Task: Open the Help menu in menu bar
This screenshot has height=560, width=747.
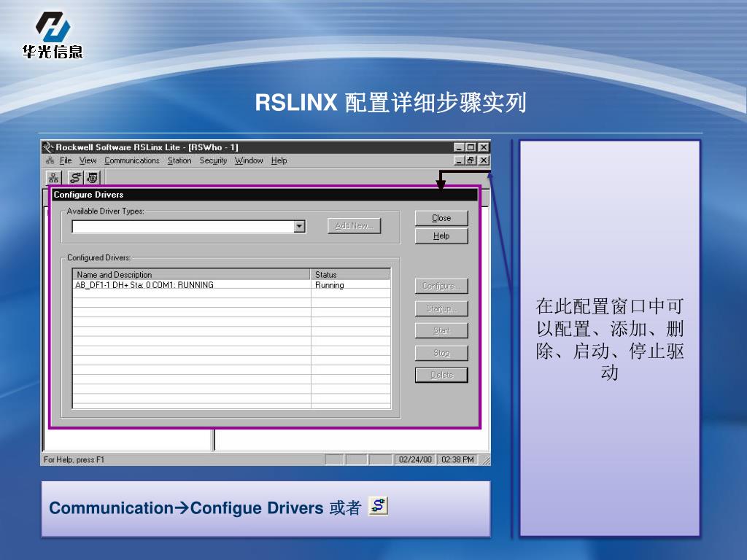Action: (279, 160)
